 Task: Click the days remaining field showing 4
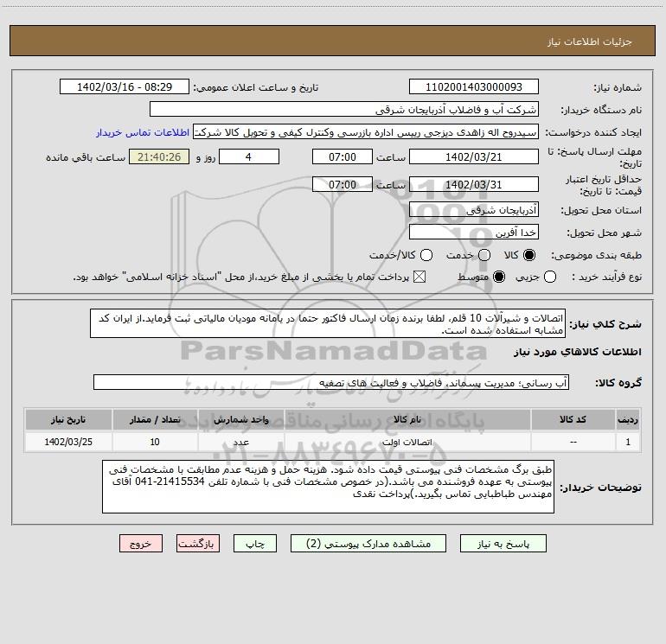249,156
